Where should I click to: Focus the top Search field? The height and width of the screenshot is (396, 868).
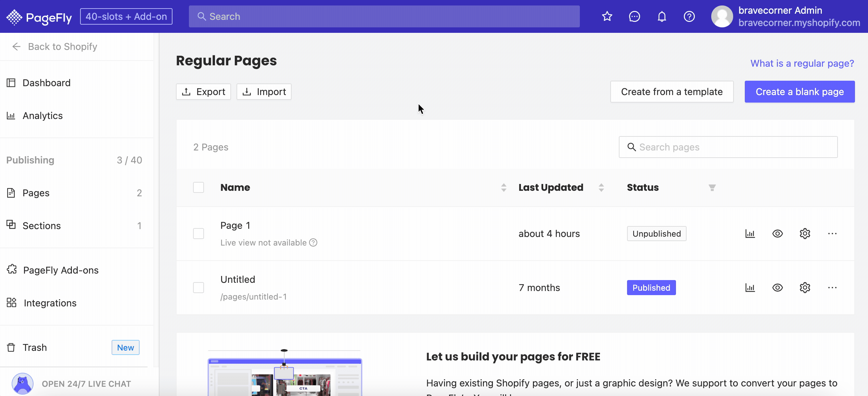[x=384, y=16]
